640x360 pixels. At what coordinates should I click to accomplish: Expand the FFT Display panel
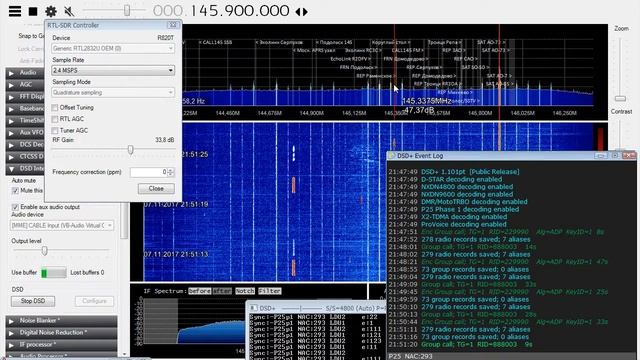(25, 97)
